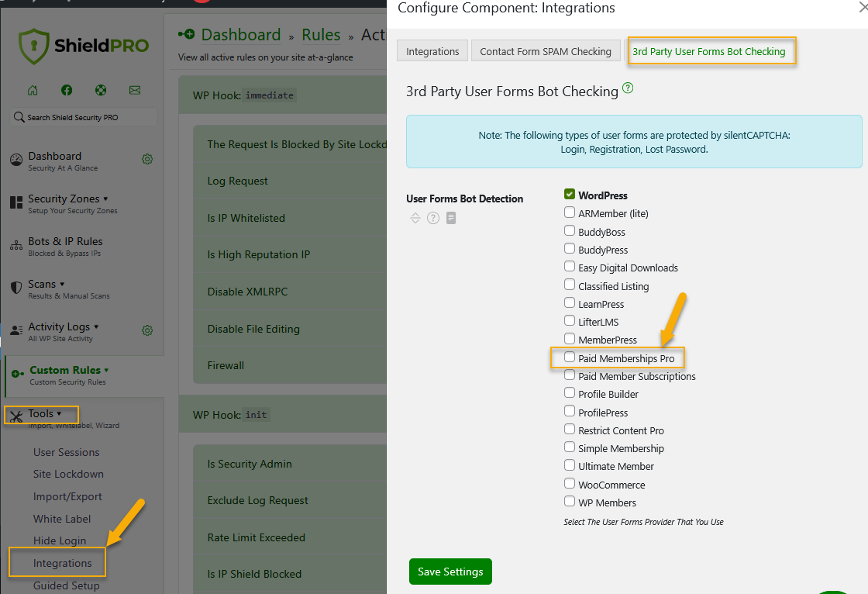Open Contact Form SPAM Checking tab

click(546, 51)
